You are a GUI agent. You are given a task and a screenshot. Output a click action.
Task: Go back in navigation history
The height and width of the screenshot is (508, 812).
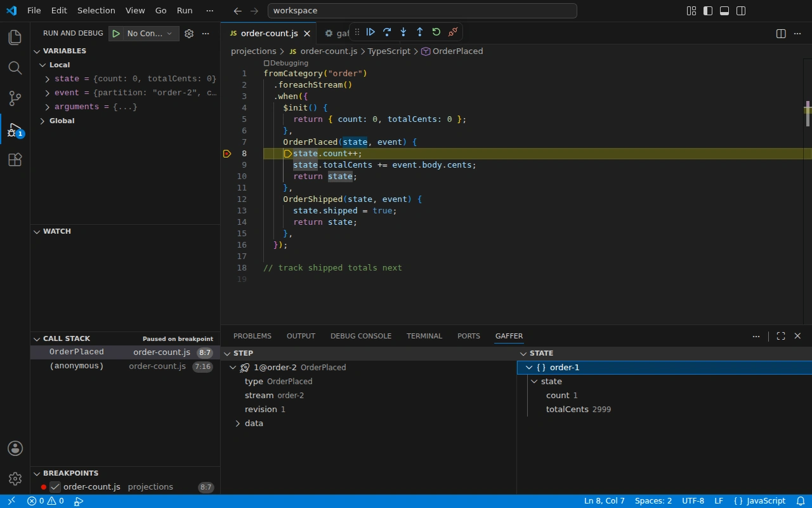[237, 11]
